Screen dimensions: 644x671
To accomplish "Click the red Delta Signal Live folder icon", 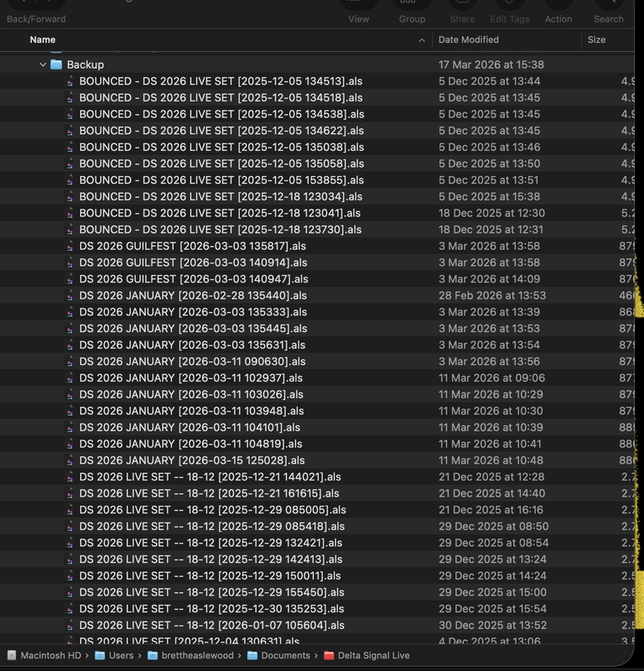I will pos(329,655).
